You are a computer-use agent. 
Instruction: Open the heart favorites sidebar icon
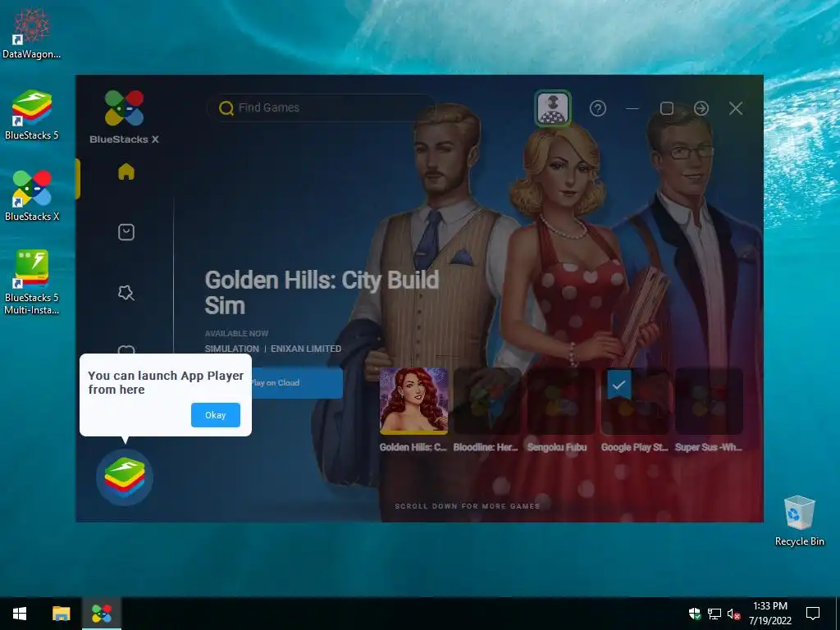(x=126, y=349)
